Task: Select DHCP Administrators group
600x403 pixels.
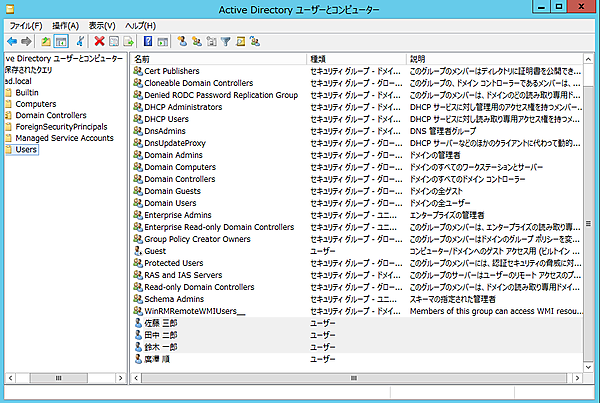Action: click(x=183, y=107)
